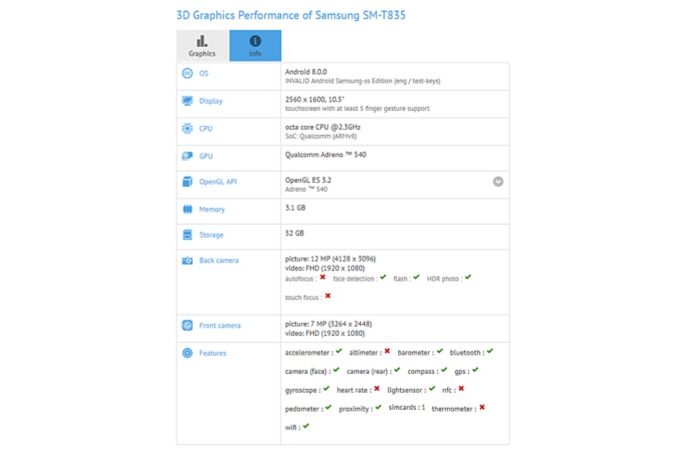Screen dimensions: 687x449
Task: Click the Back camera icon
Action: 187,261
